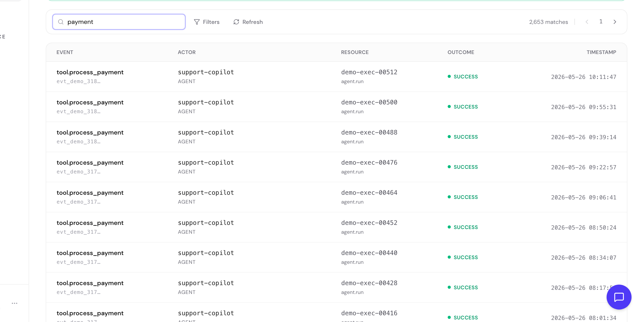This screenshot has height=322, width=644.
Task: Click support-copilot actor in the demo-exec-00476 row
Action: click(206, 163)
